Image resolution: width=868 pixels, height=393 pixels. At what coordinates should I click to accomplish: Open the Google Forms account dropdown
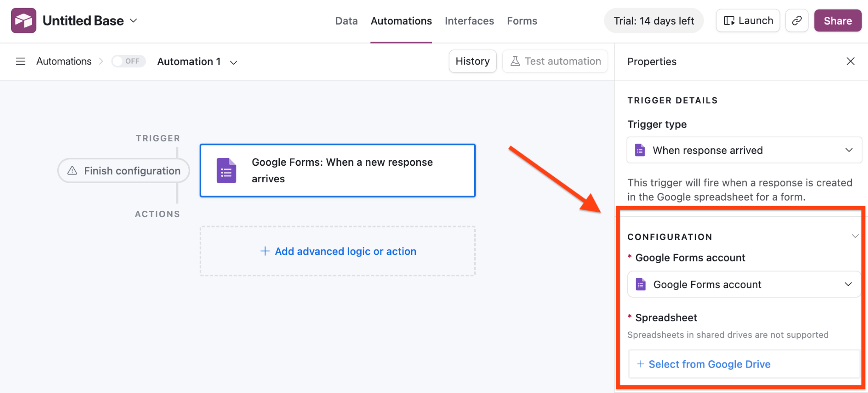pos(849,284)
